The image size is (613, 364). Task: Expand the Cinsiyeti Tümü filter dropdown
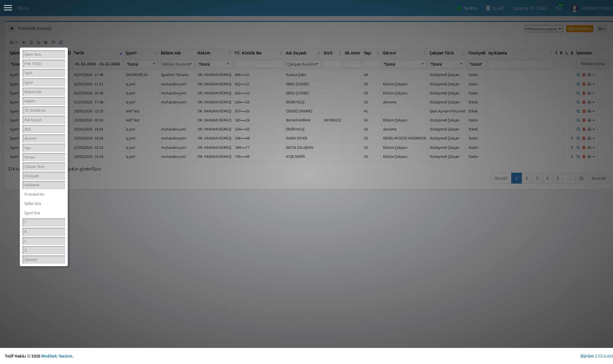pyautogui.click(x=477, y=64)
